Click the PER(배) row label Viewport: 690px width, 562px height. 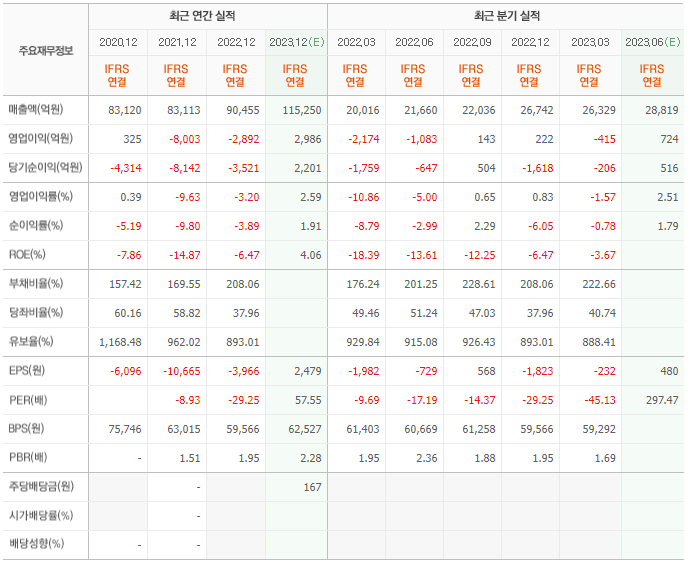[x=28, y=400]
